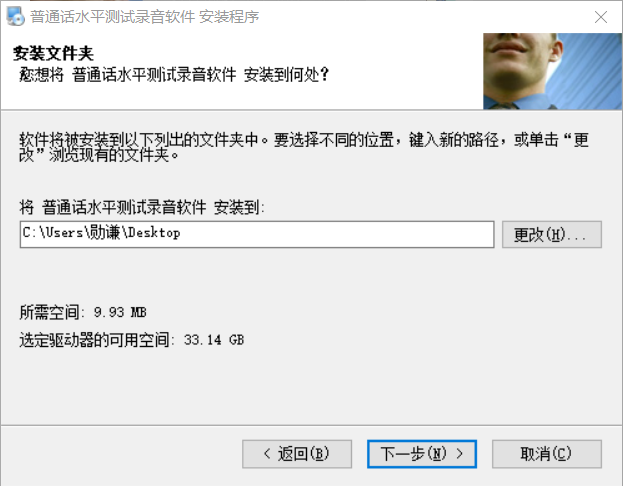The image size is (623, 486).
Task: Close the 安装程序 window with the X
Action: tap(600, 17)
